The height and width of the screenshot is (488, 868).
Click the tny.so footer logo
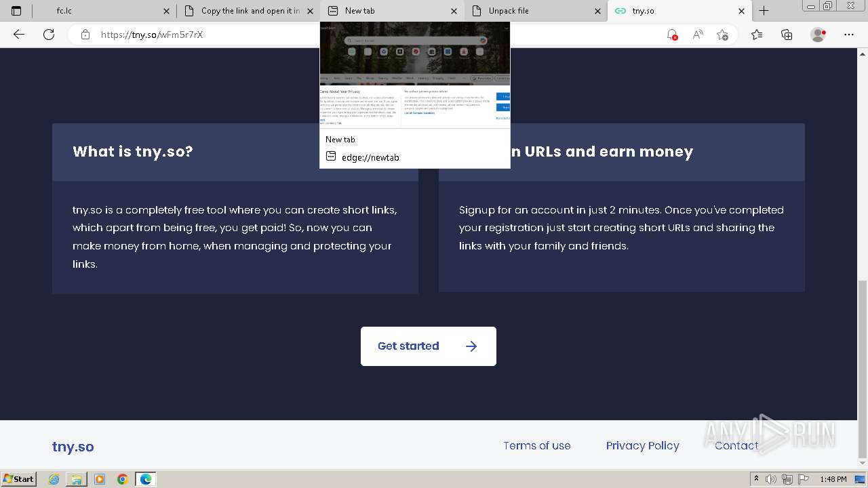click(x=73, y=447)
